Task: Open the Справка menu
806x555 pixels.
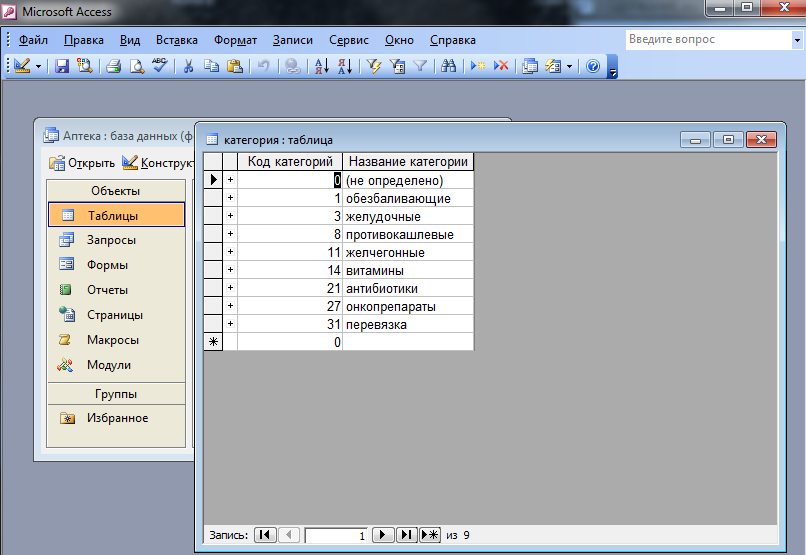Action: point(452,40)
